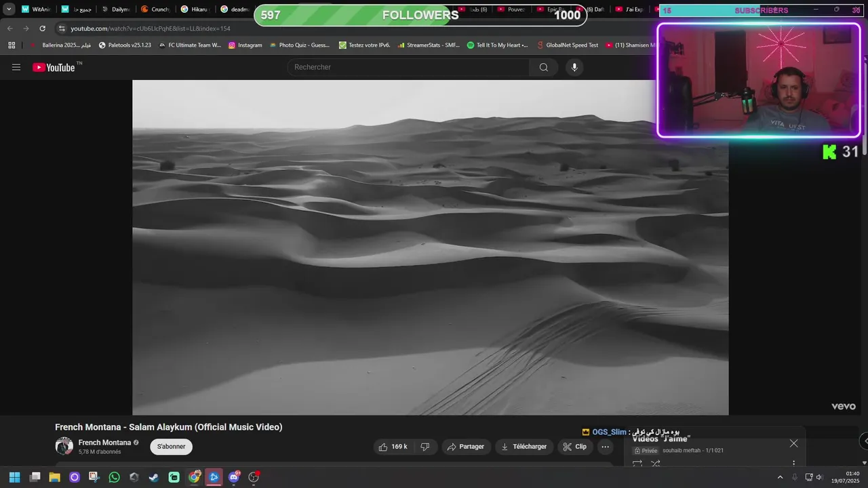Reload the page in Chrome
868x488 pixels.
pyautogui.click(x=42, y=28)
